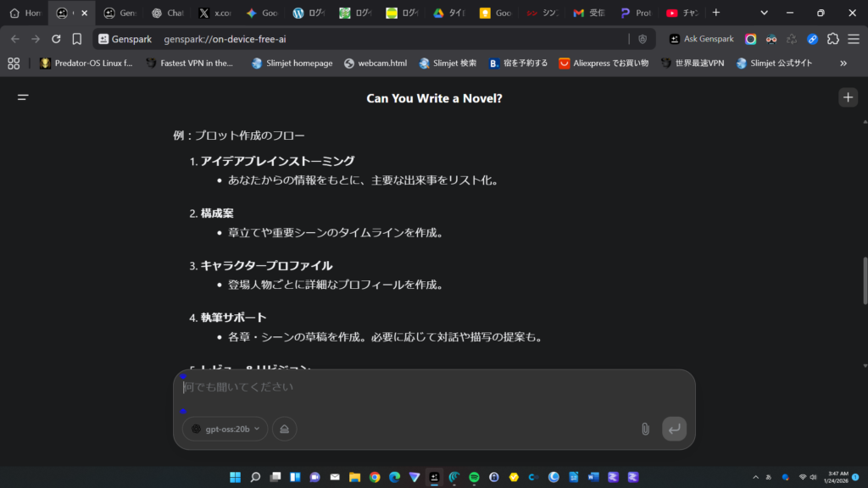This screenshot has width=868, height=488.
Task: Start a new chat with plus icon
Action: (848, 97)
